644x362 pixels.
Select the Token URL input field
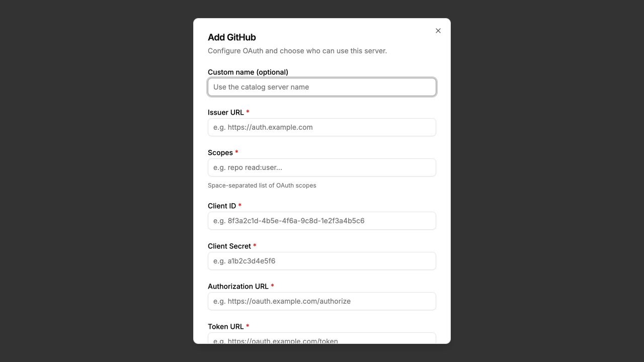(x=322, y=338)
